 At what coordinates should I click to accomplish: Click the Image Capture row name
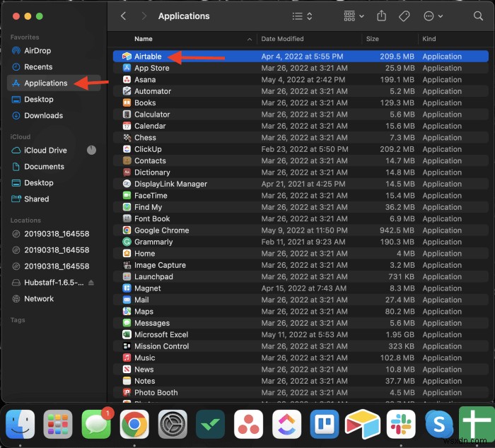[x=160, y=265]
